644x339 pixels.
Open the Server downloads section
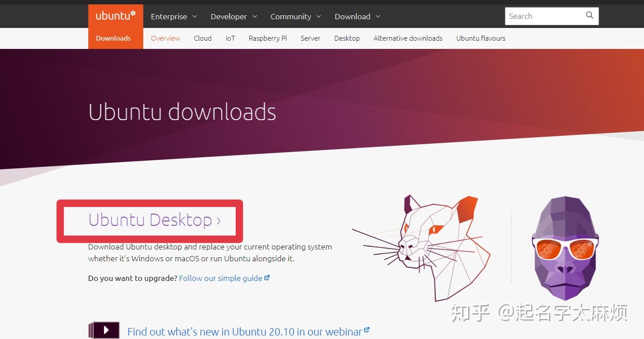click(310, 38)
